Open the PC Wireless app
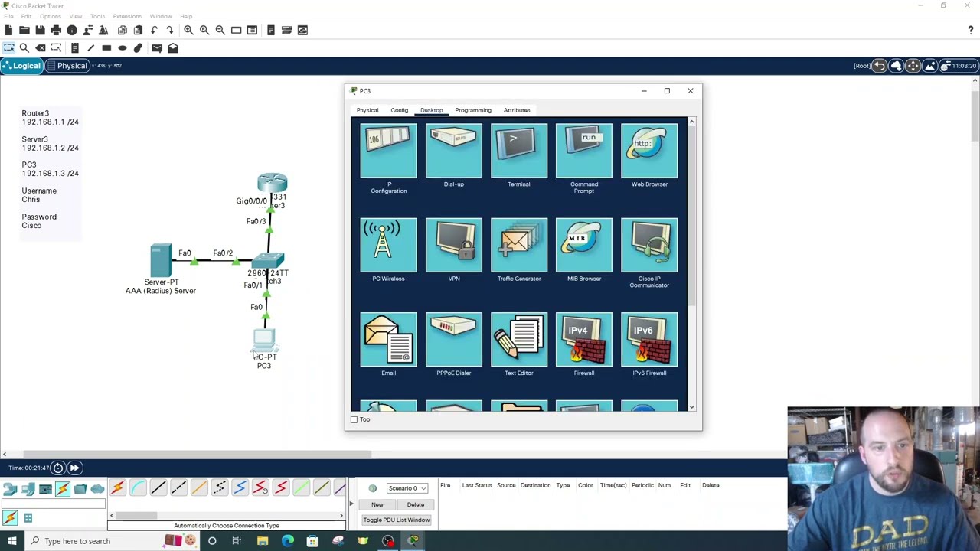The width and height of the screenshot is (980, 551). 388,245
